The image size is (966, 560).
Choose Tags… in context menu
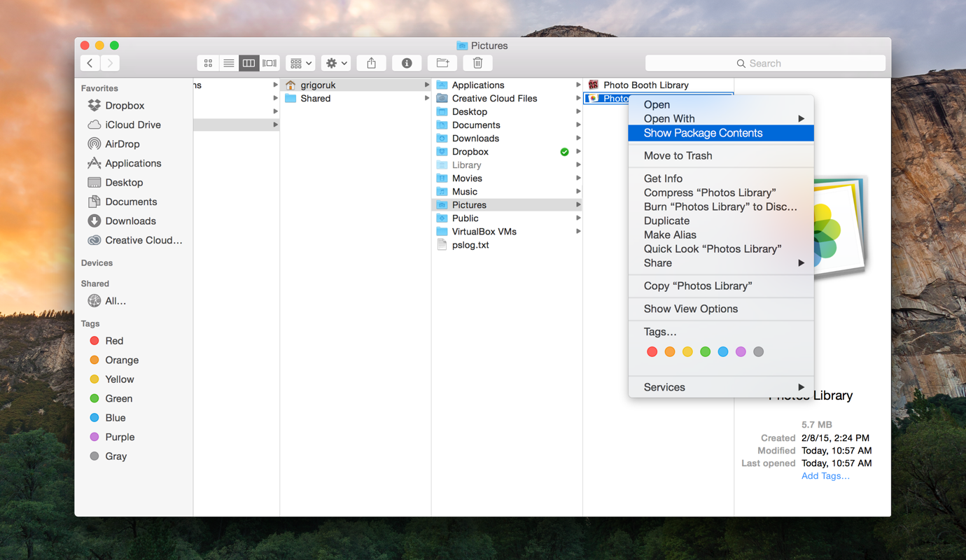(x=721, y=332)
